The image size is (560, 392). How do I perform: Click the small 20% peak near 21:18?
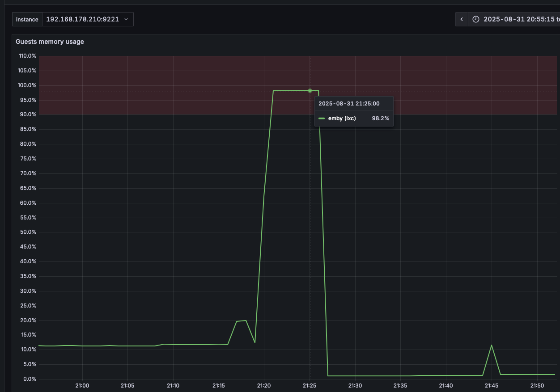click(x=246, y=320)
